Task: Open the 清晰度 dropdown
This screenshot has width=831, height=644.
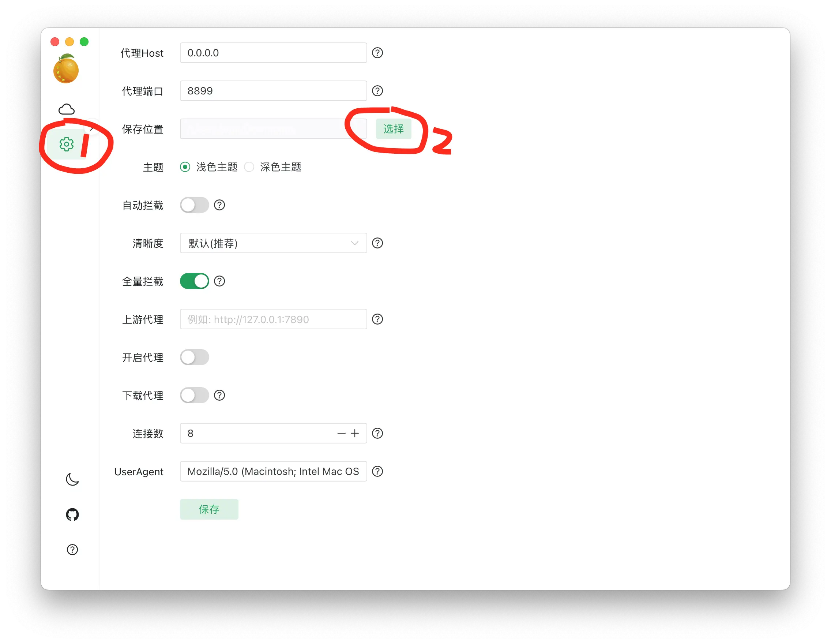Action: 273,243
